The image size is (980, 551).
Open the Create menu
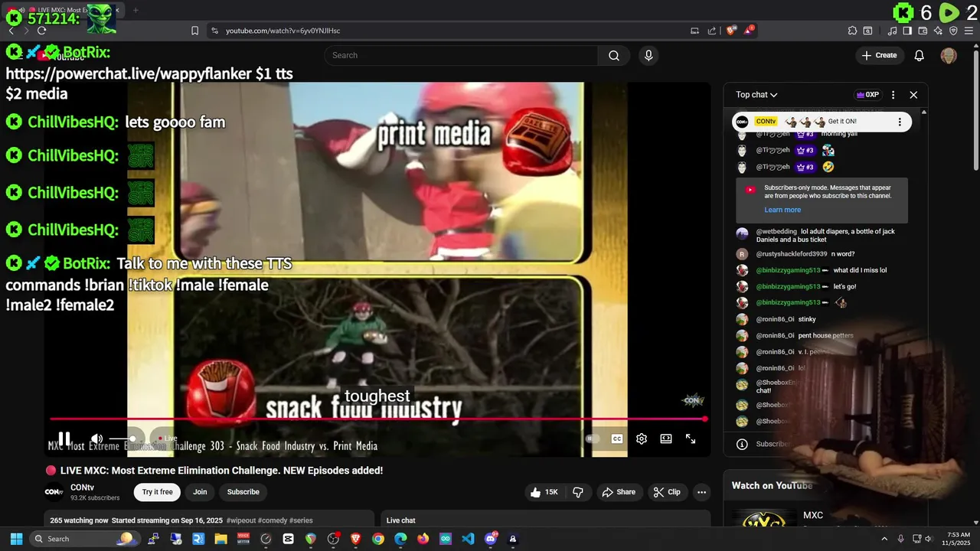(x=879, y=55)
